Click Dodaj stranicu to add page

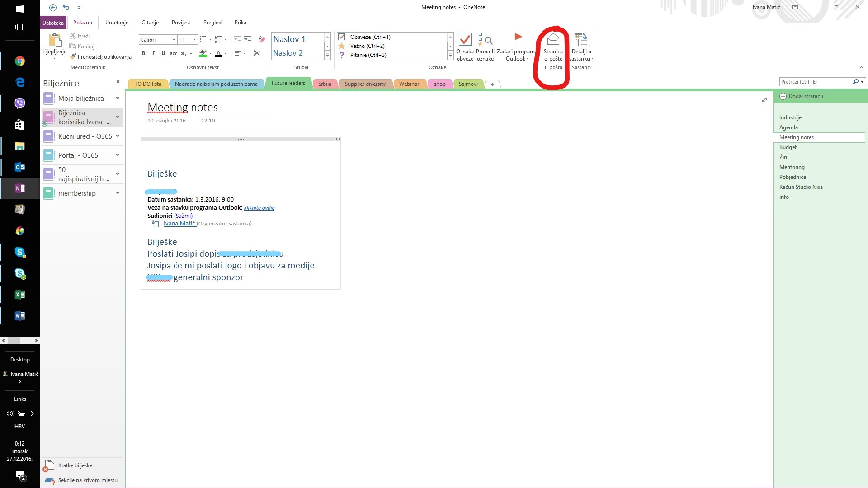(801, 96)
